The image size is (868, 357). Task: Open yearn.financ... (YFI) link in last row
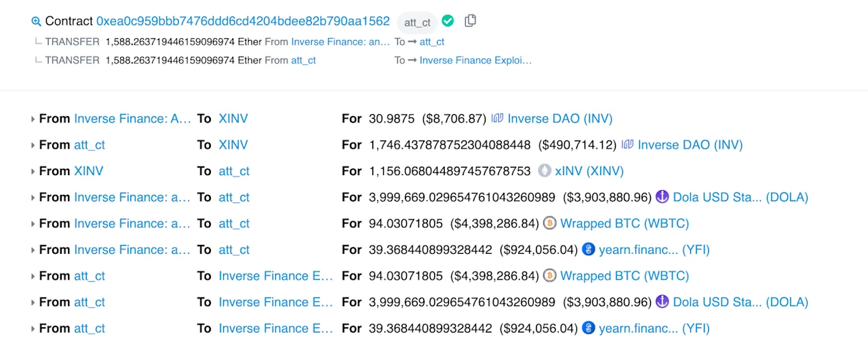pyautogui.click(x=654, y=328)
